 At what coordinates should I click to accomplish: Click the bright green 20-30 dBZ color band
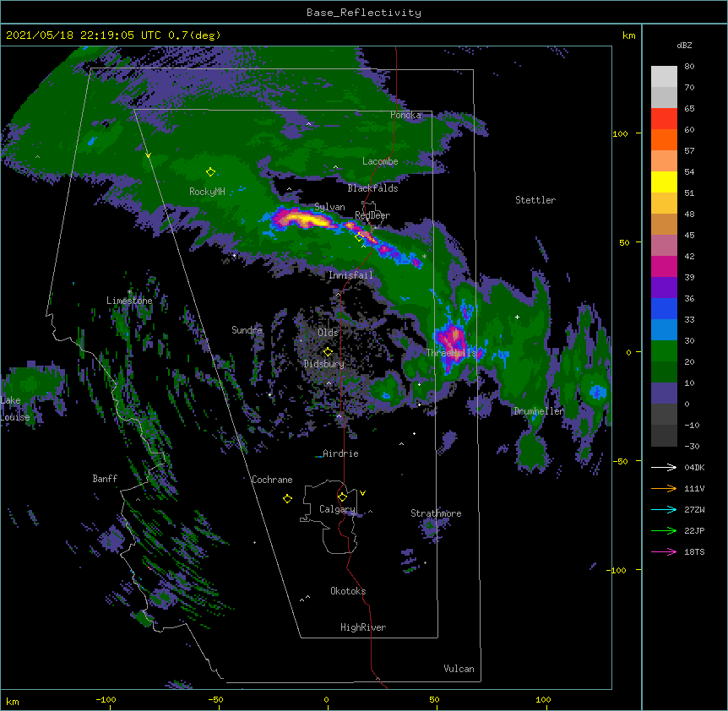(x=664, y=351)
